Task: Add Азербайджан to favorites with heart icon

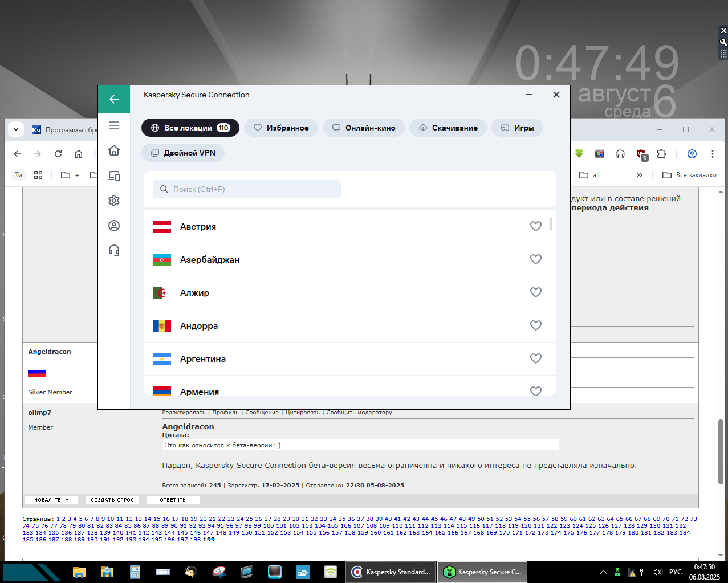Action: pos(536,259)
